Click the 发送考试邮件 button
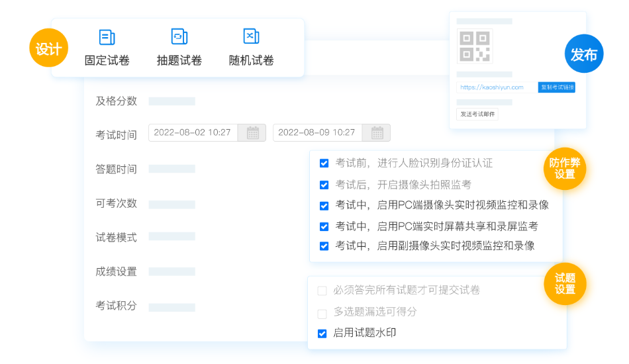The width and height of the screenshot is (629, 364). coord(477,114)
